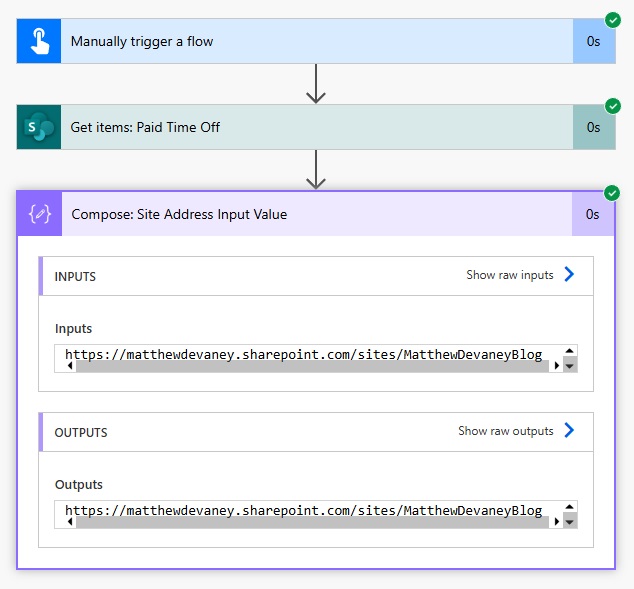Click the blue chevron beside Show raw inputs

click(569, 275)
